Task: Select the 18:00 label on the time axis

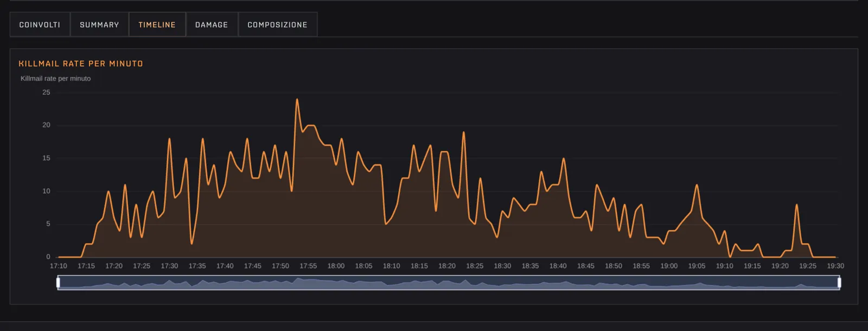Action: coord(336,266)
